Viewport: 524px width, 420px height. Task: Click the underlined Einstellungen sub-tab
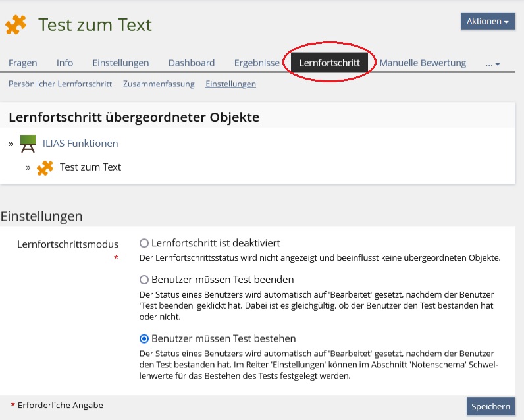(230, 84)
